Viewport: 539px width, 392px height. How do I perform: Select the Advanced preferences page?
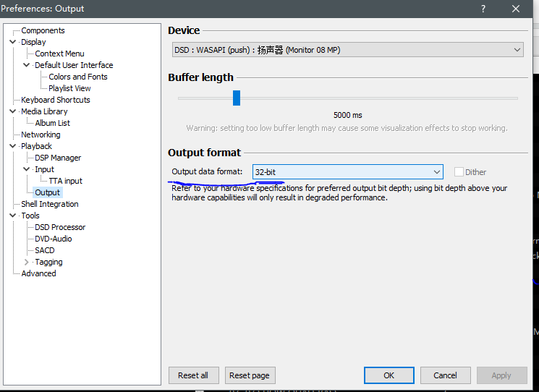(38, 273)
